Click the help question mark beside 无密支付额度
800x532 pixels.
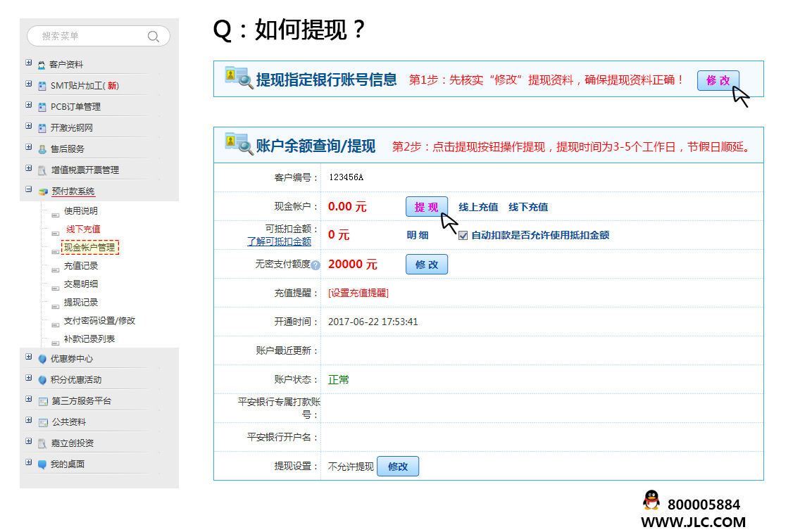[x=315, y=265]
